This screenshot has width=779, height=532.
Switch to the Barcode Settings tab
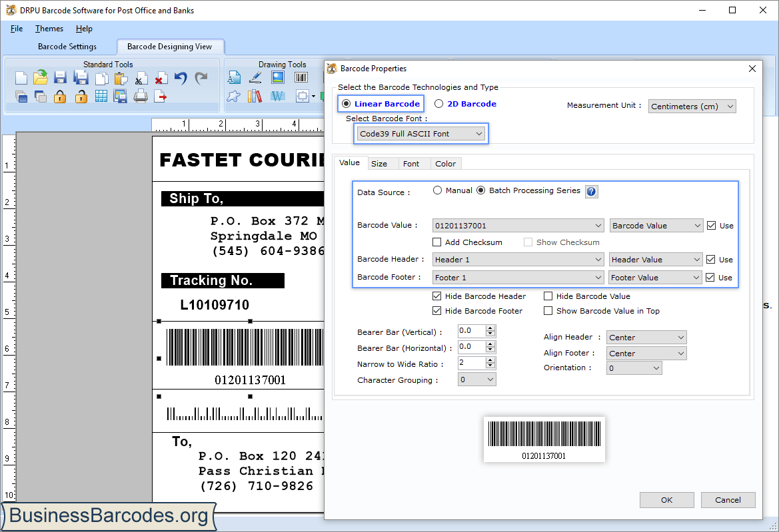click(x=67, y=47)
